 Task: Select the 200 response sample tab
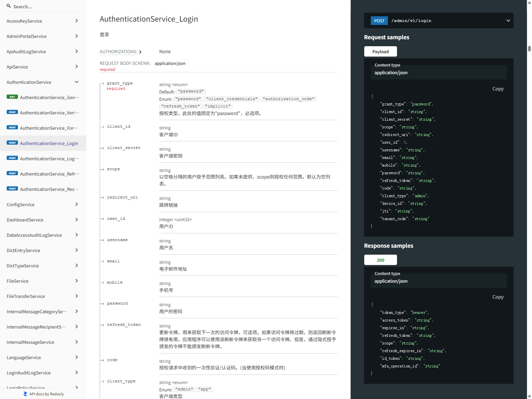click(x=380, y=260)
